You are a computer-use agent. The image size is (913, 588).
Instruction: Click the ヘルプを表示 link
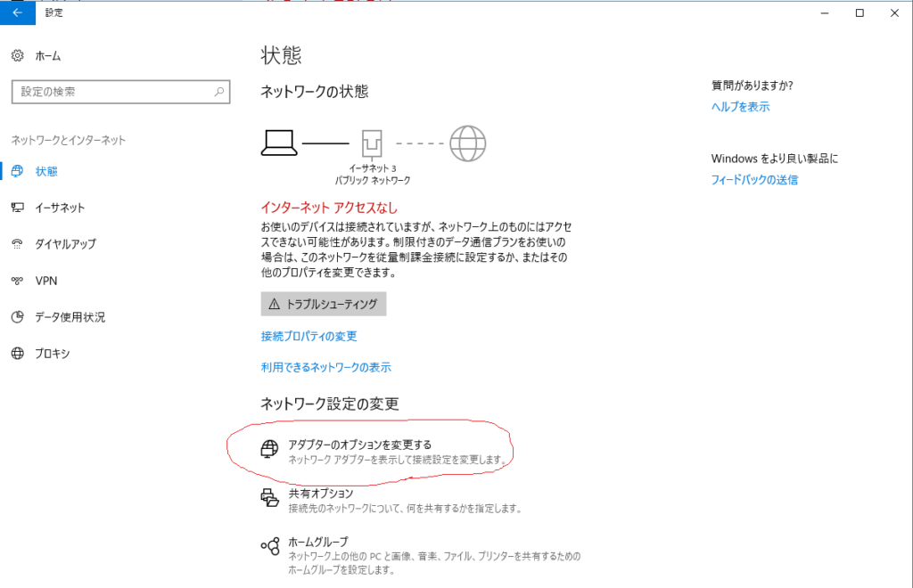(x=740, y=107)
